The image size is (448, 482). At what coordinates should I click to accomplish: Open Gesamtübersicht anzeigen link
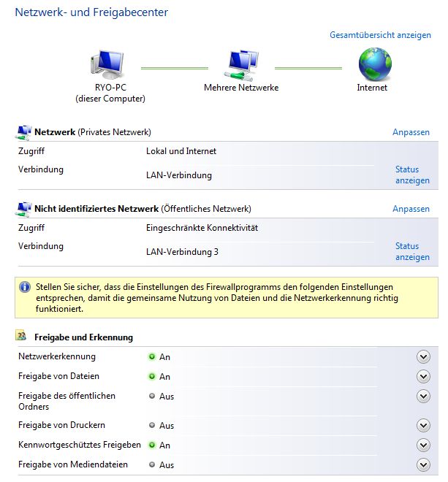click(x=380, y=35)
